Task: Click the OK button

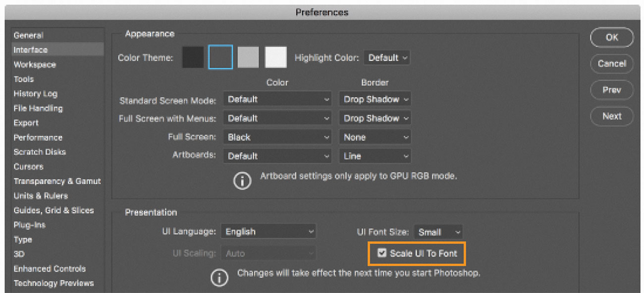Action: coord(612,37)
